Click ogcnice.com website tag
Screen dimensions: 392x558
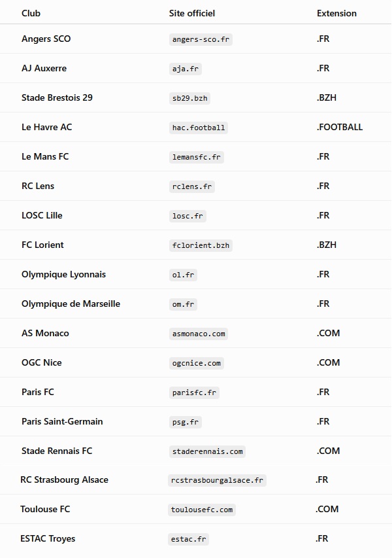(x=197, y=363)
